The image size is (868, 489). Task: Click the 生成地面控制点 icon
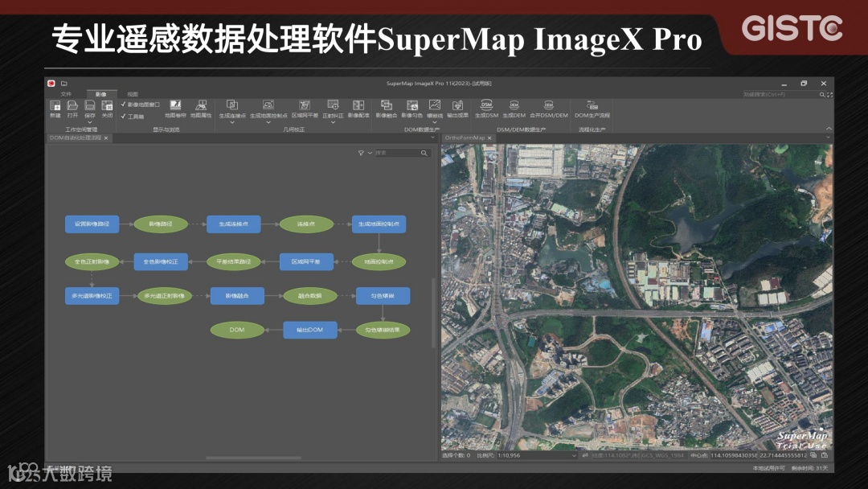[268, 105]
